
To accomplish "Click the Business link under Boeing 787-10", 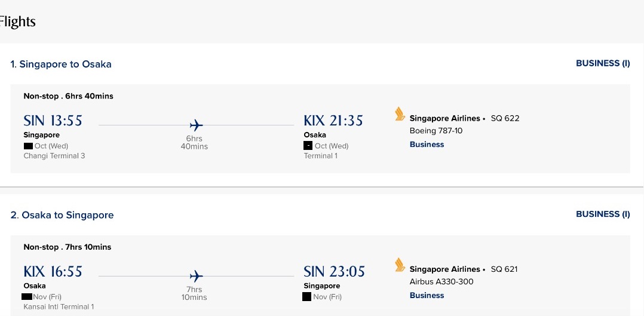I will coord(427,145).
